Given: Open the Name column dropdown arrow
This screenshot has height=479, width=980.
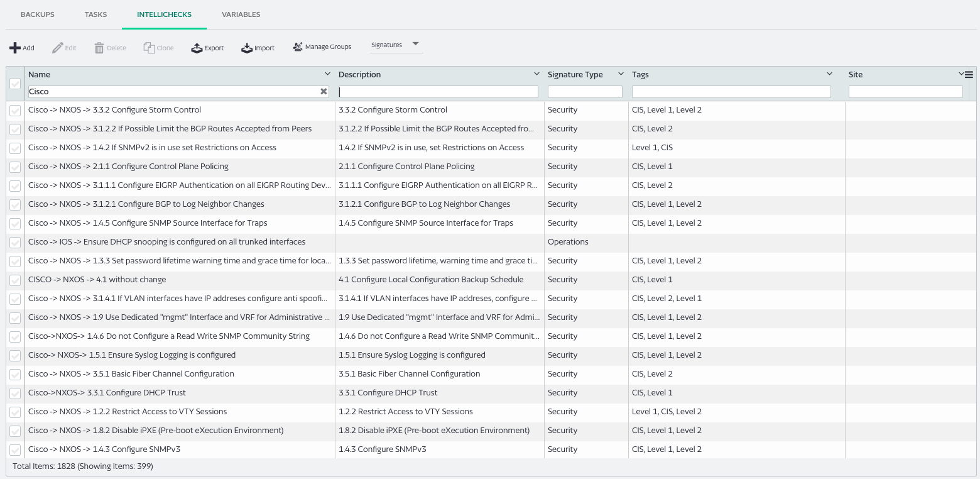Looking at the screenshot, I should tap(327, 74).
